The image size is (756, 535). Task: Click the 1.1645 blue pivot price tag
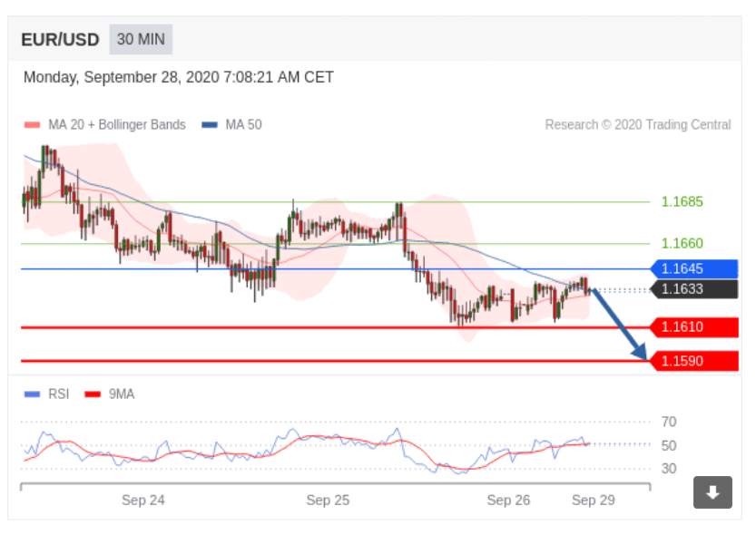tap(693, 268)
